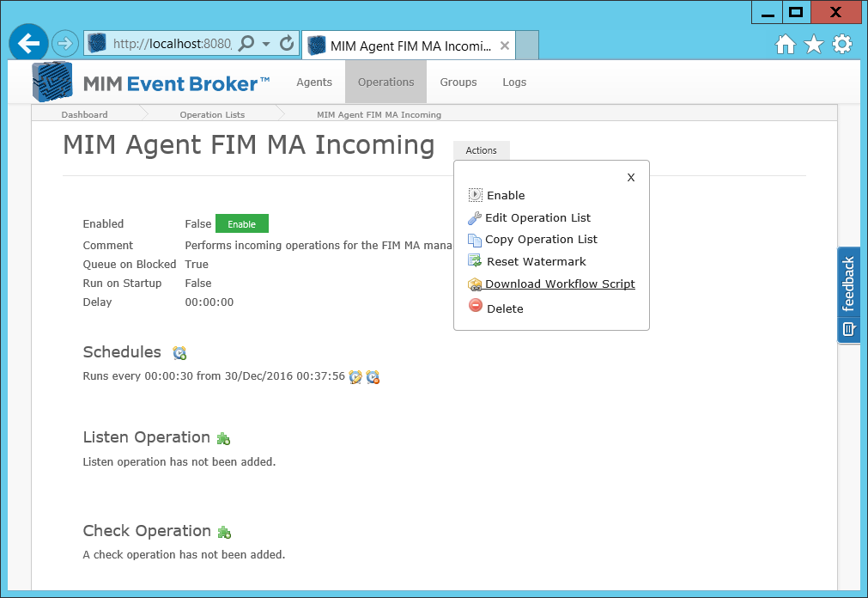Refresh the page with reload icon
Image resolution: width=868 pixels, height=598 pixels.
click(x=287, y=43)
